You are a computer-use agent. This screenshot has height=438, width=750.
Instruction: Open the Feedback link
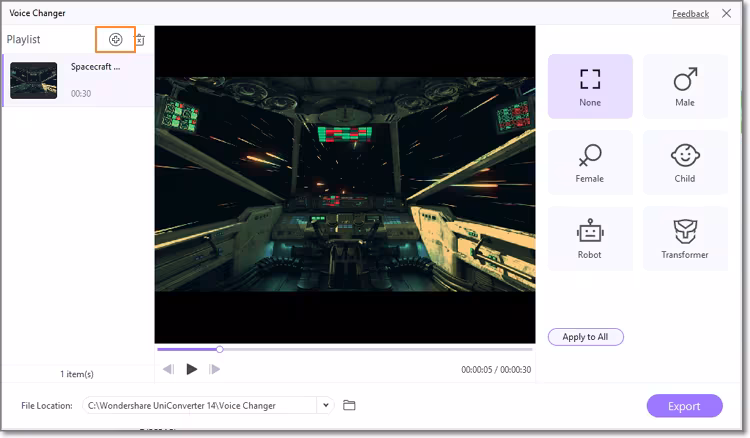[690, 14]
